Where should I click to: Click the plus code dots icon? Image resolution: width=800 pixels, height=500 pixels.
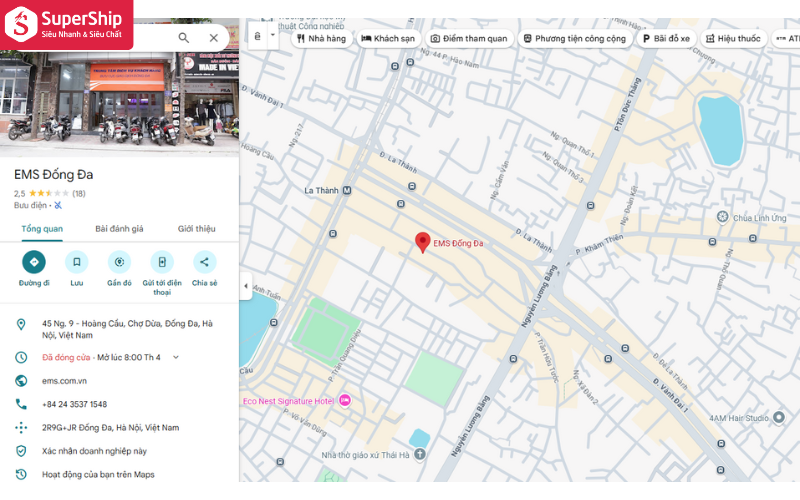pyautogui.click(x=21, y=428)
